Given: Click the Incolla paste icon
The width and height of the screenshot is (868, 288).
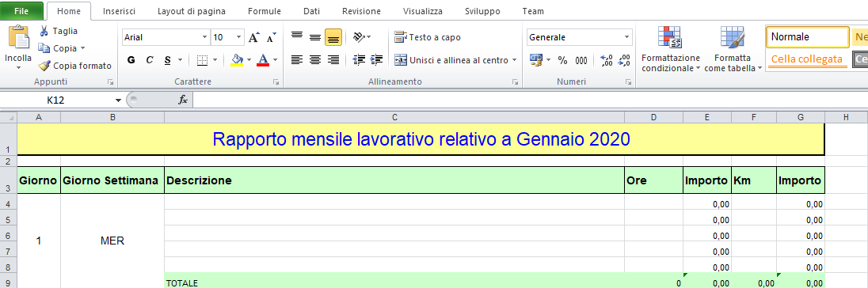Looking at the screenshot, I should pos(18,38).
